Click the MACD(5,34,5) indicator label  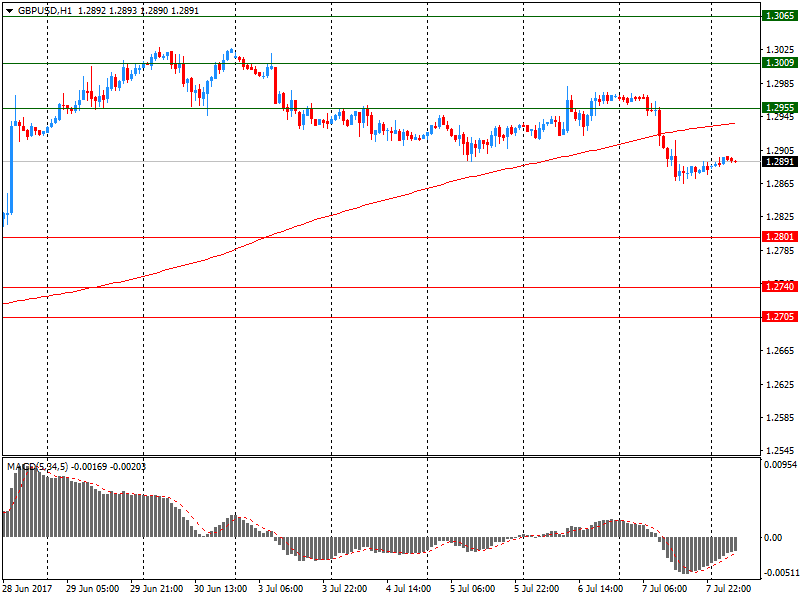point(37,467)
